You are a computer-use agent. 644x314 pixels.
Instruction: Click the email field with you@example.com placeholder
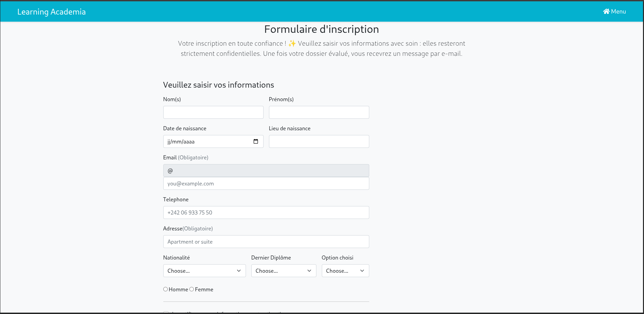(266, 183)
